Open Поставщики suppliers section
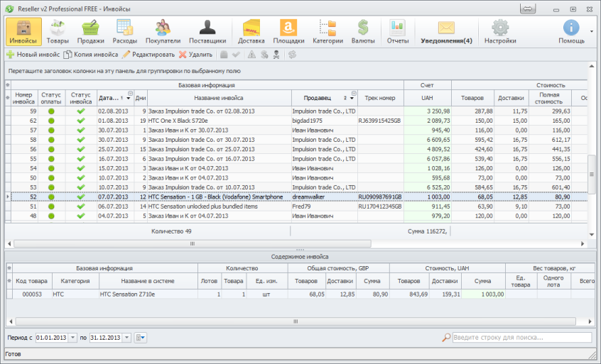This screenshot has width=601, height=364. (x=207, y=32)
